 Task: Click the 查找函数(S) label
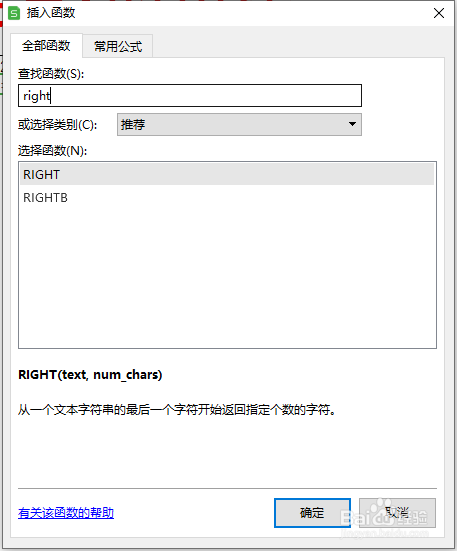click(x=51, y=74)
